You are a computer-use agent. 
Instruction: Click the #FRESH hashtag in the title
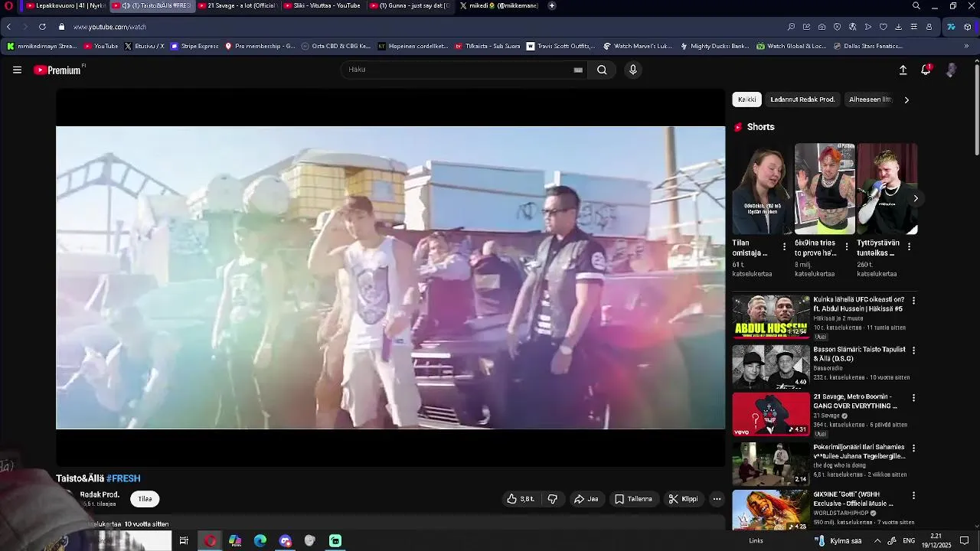tap(123, 478)
